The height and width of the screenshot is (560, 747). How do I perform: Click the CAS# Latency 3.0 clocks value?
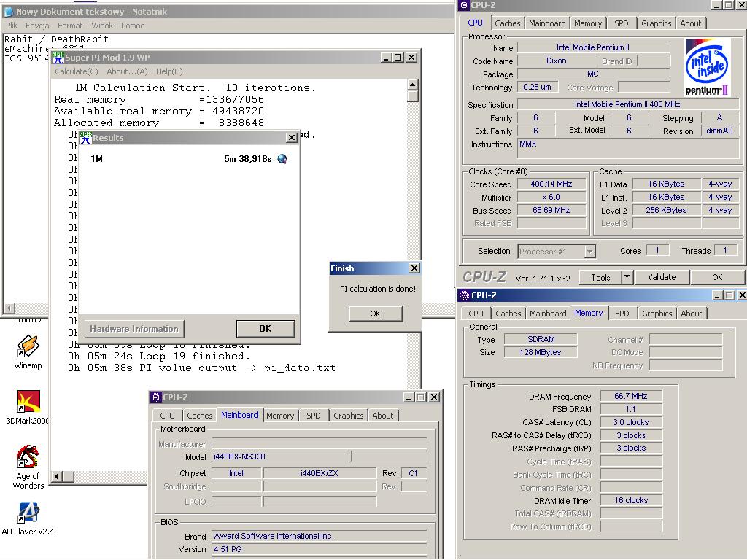(631, 422)
